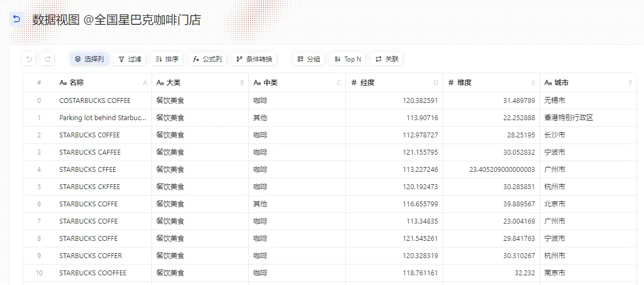
Task: Open the 排序 sort tool
Action: click(x=167, y=59)
